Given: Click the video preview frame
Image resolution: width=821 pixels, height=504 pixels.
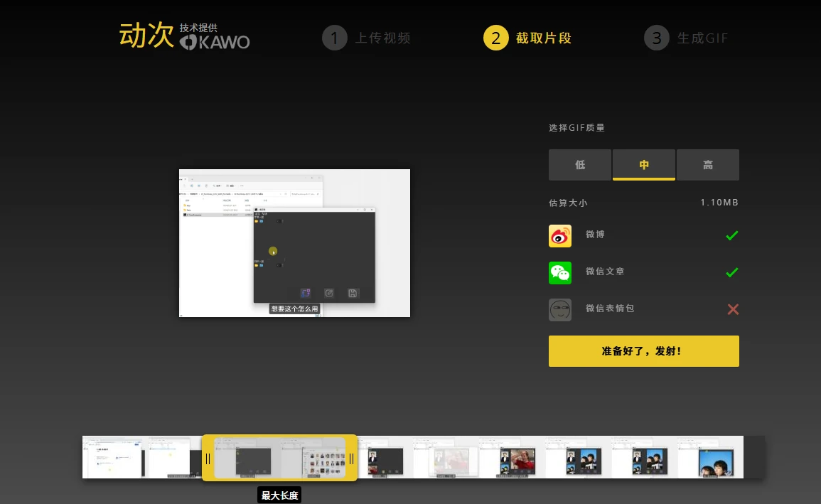Looking at the screenshot, I should coord(294,243).
